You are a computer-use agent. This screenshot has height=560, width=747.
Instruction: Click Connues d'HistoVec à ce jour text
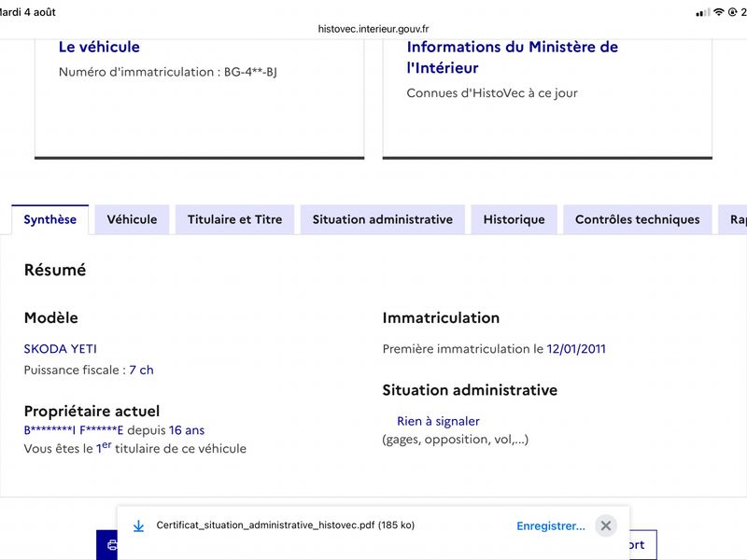(x=492, y=93)
